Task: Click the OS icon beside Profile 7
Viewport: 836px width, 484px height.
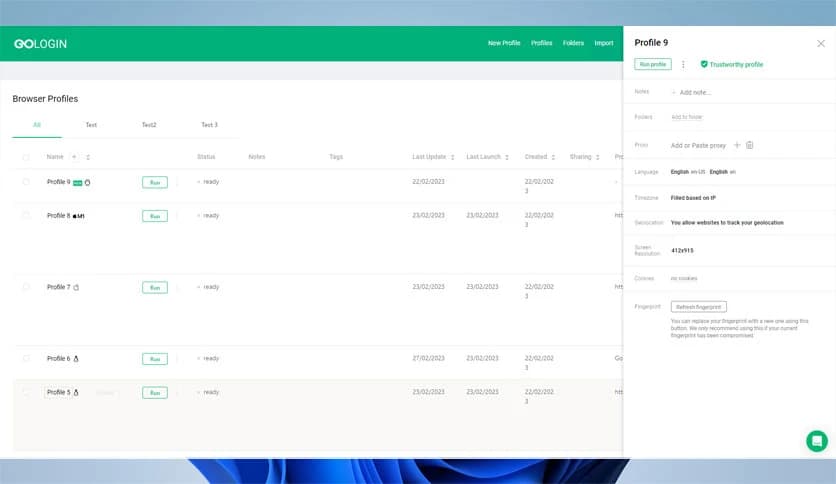Action: 76,287
